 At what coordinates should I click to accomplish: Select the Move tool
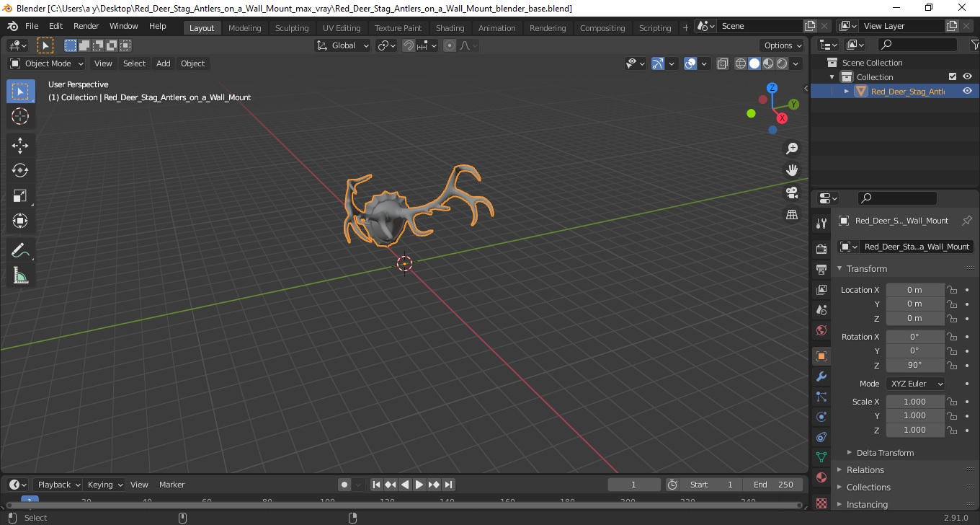tap(20, 146)
